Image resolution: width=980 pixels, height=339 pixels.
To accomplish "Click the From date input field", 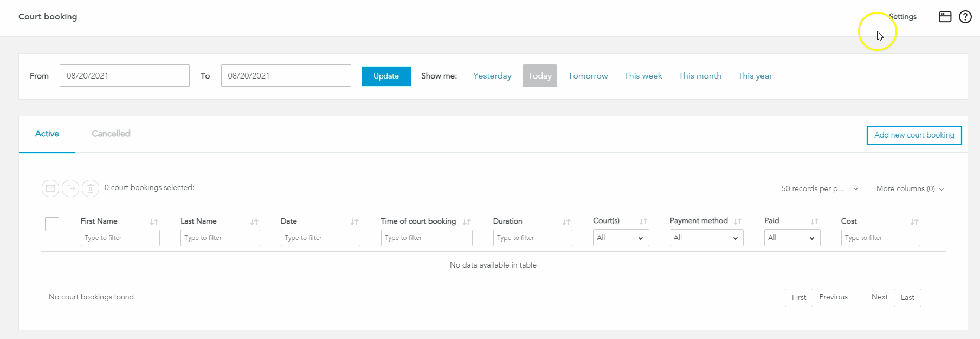I will click(x=124, y=76).
